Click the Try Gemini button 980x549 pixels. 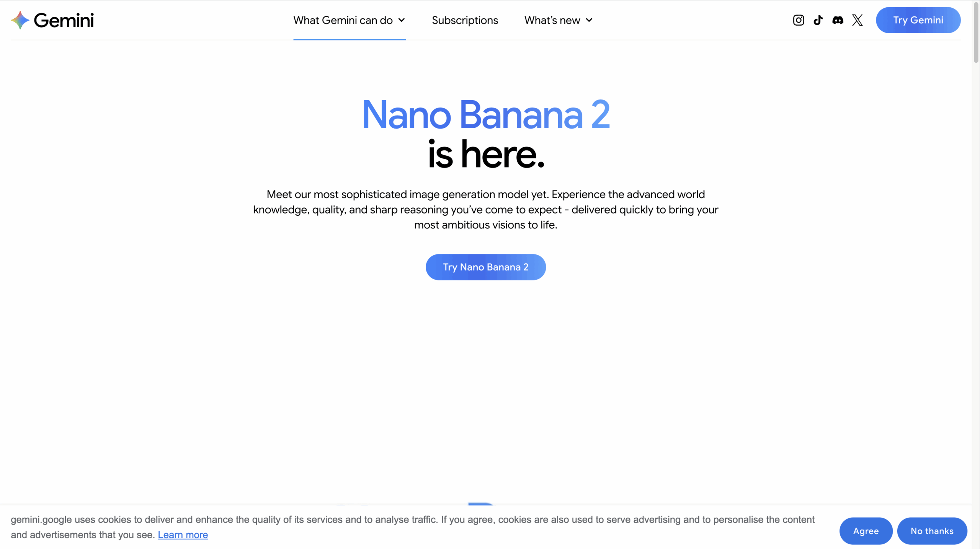(x=918, y=20)
